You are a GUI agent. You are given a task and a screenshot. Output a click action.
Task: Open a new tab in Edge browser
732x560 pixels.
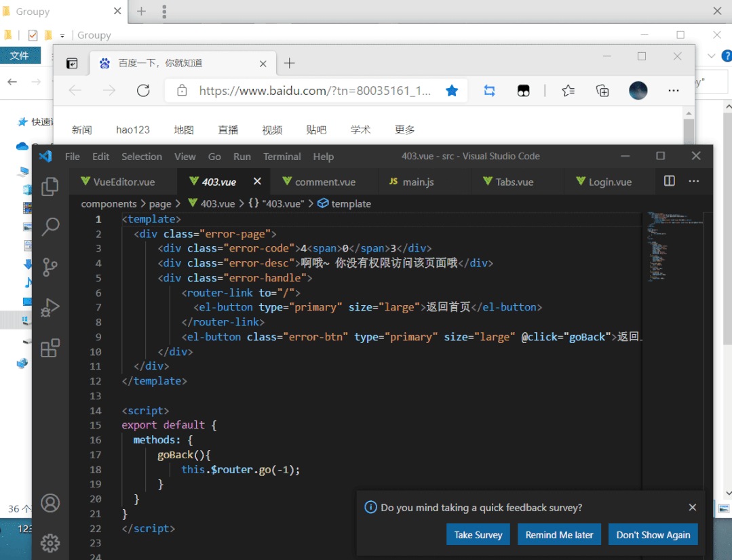point(290,63)
